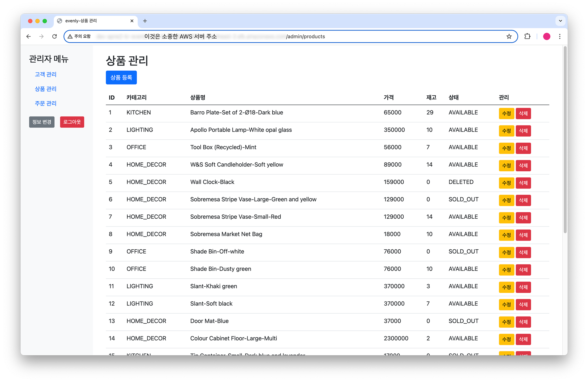Image resolution: width=588 pixels, height=382 pixels.
Task: Delete Sobremesa Stripe Vase-Large row 삭제
Action: [x=523, y=200]
